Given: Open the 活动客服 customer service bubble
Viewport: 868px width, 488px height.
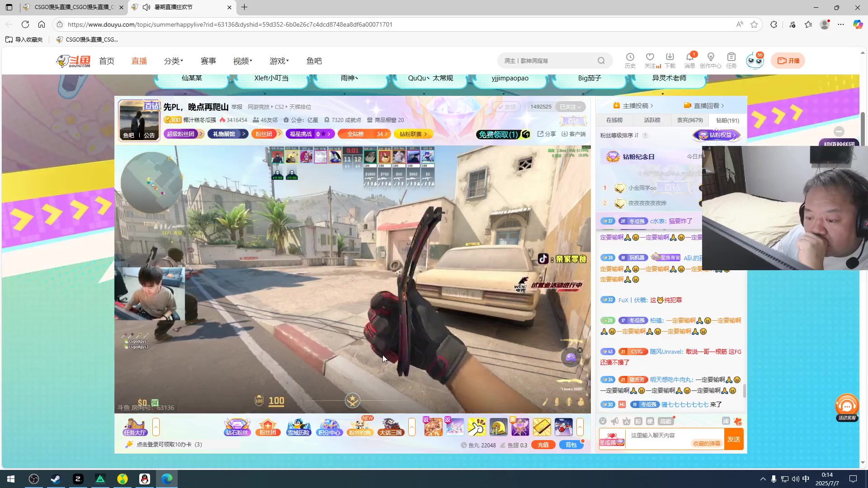Looking at the screenshot, I should point(847,408).
